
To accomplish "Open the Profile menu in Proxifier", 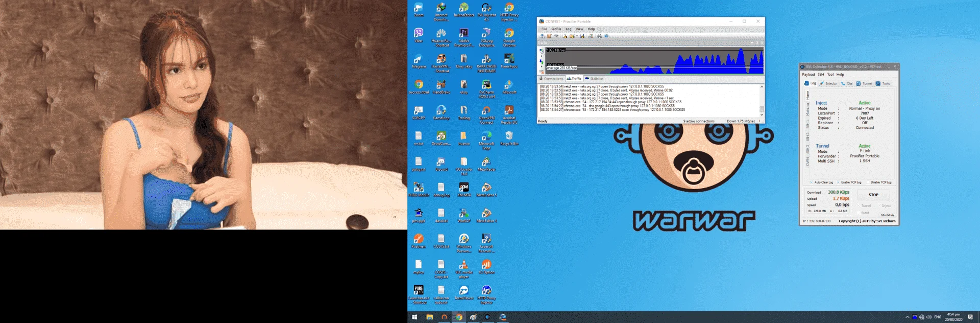I will click(x=556, y=29).
